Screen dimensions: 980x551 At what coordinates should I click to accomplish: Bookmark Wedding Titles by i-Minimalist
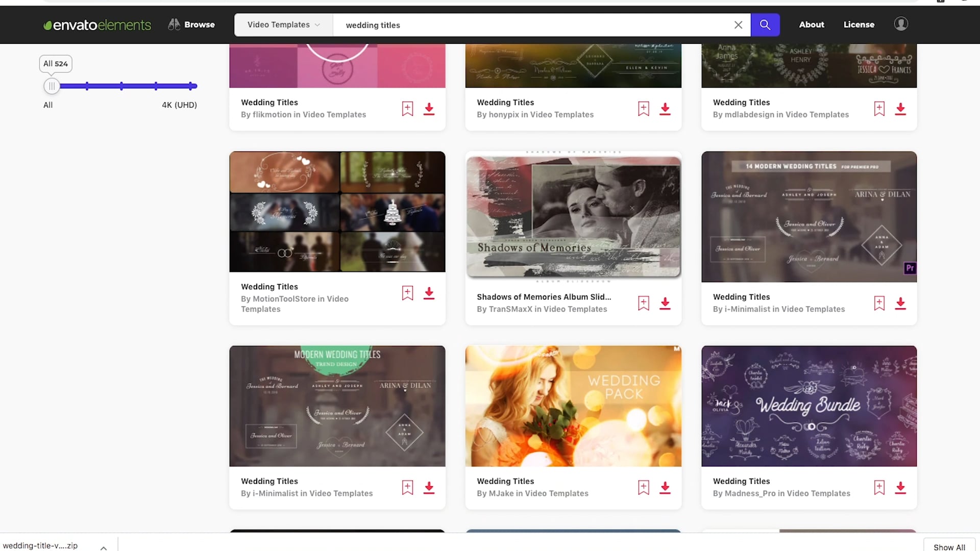tap(879, 303)
